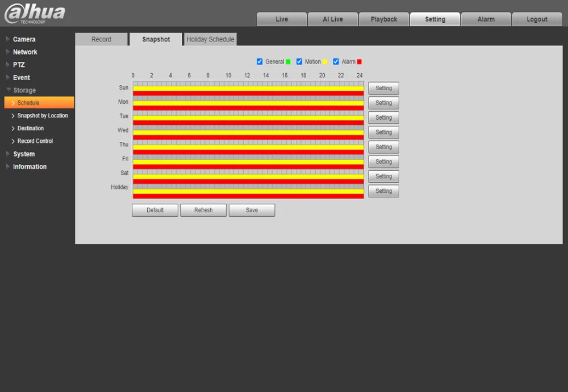Save the snapshot schedule
The width and height of the screenshot is (568, 392).
click(x=252, y=210)
